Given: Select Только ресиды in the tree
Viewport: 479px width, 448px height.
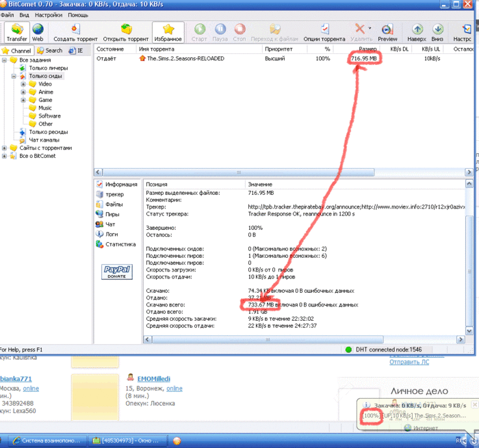Looking at the screenshot, I should 49,132.
